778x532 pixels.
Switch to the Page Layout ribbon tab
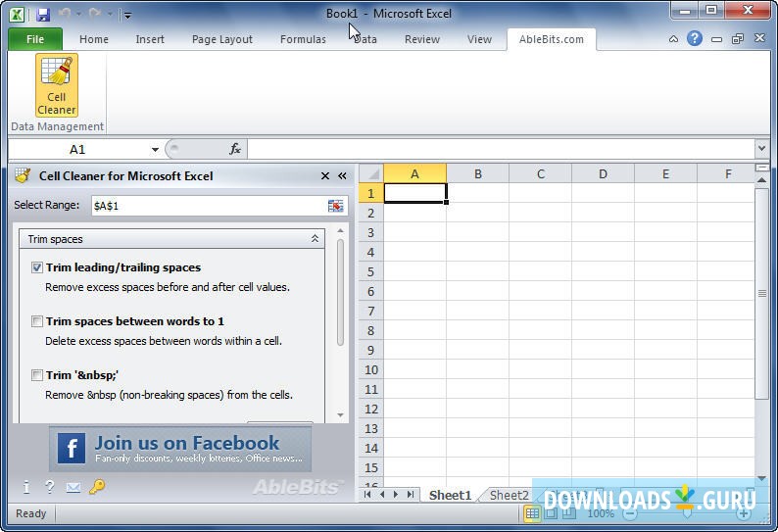222,39
